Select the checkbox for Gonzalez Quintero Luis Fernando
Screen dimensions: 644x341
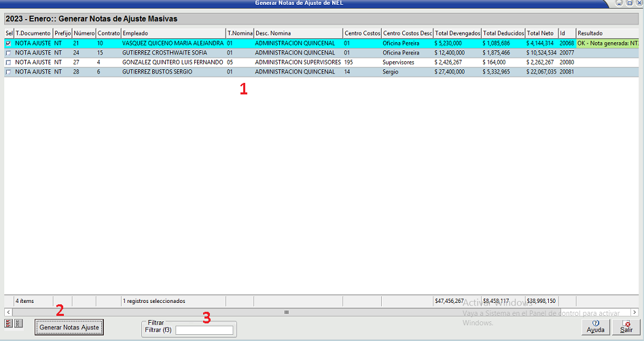tap(8, 62)
